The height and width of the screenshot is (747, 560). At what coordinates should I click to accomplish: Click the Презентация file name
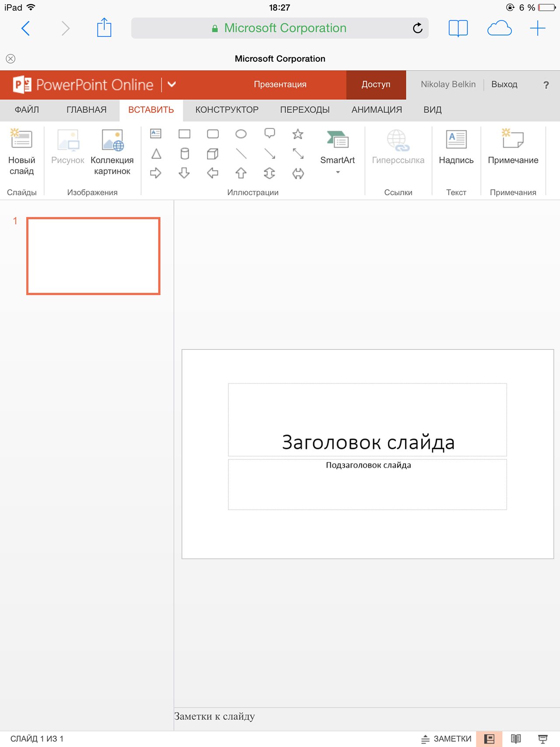pyautogui.click(x=280, y=84)
